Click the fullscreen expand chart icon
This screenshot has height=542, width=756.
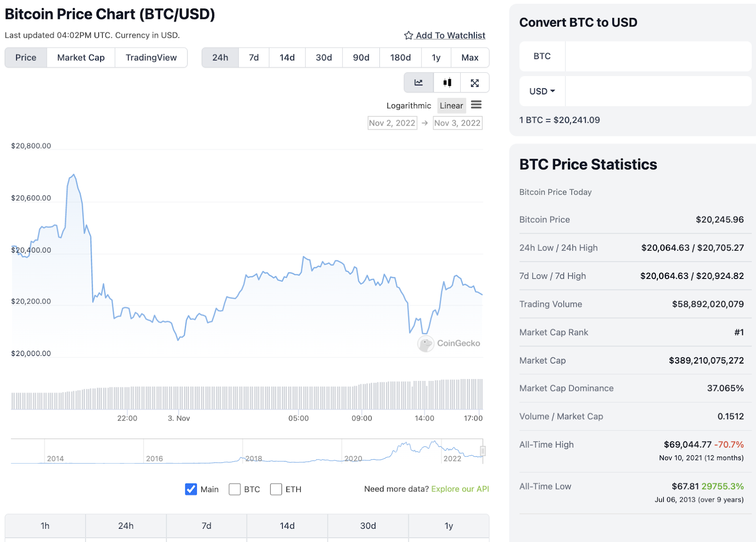pyautogui.click(x=475, y=83)
